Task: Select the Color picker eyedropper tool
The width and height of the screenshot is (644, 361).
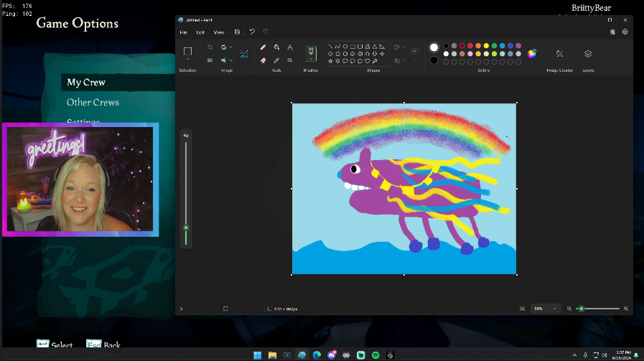Action: (x=276, y=60)
